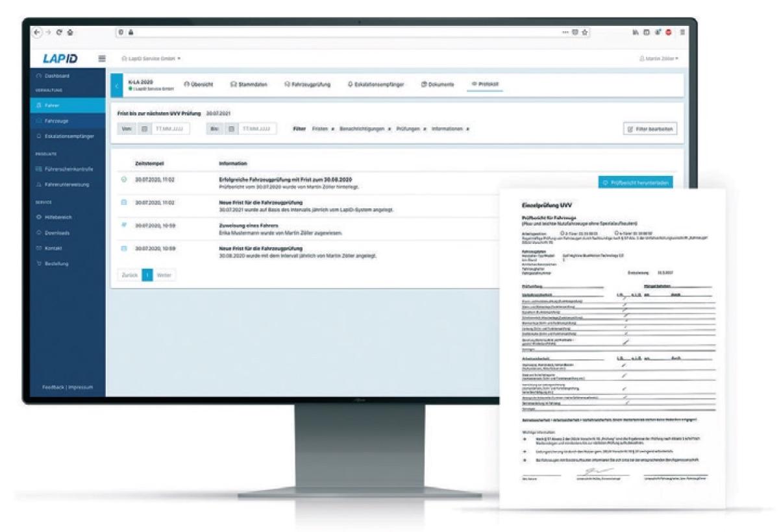
Task: Click the Feedback link in the sidebar footer
Action: pos(53,387)
